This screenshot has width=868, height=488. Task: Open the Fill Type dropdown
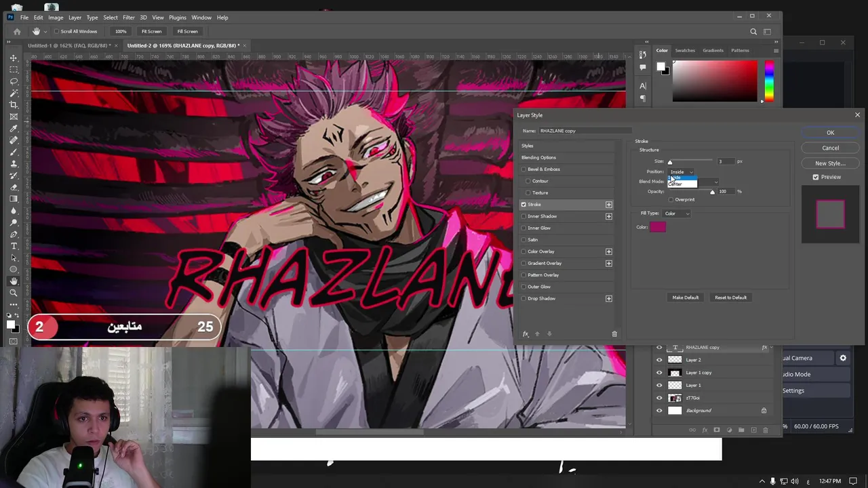pos(677,213)
